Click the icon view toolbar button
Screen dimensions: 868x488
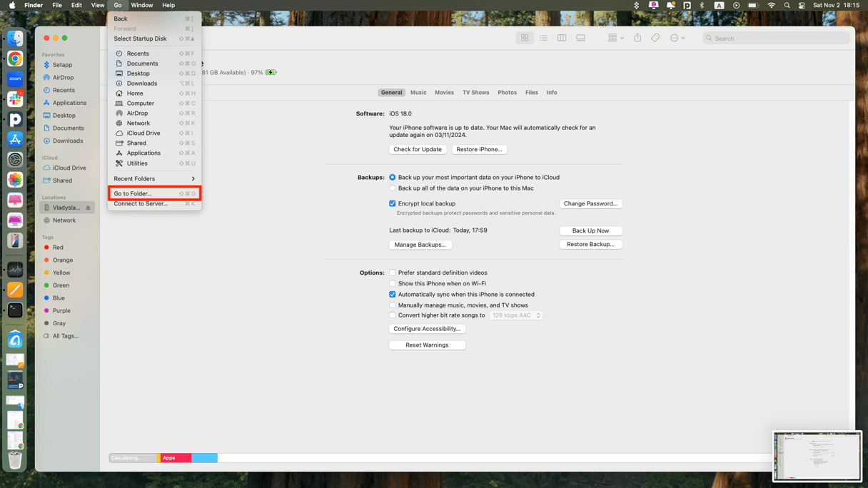click(x=525, y=39)
